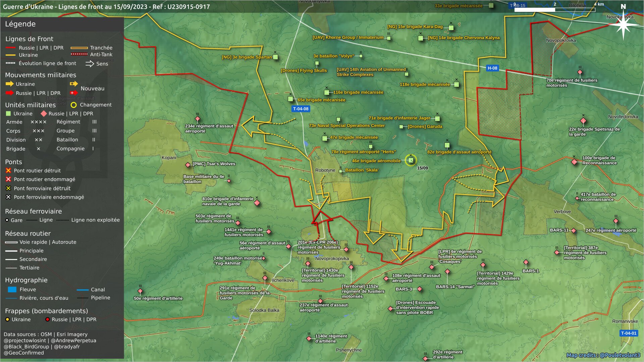Click the 15e brigade Kara-Dag unit square
644x362 pixels.
451,27
